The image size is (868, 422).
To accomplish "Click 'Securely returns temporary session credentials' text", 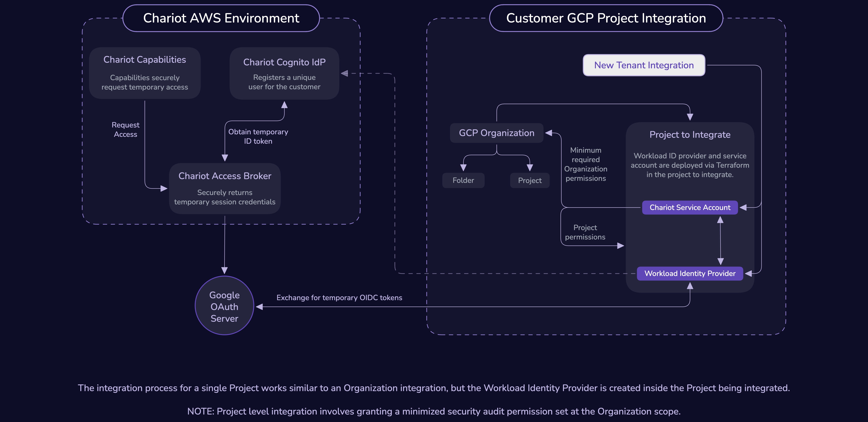I will click(x=225, y=197).
